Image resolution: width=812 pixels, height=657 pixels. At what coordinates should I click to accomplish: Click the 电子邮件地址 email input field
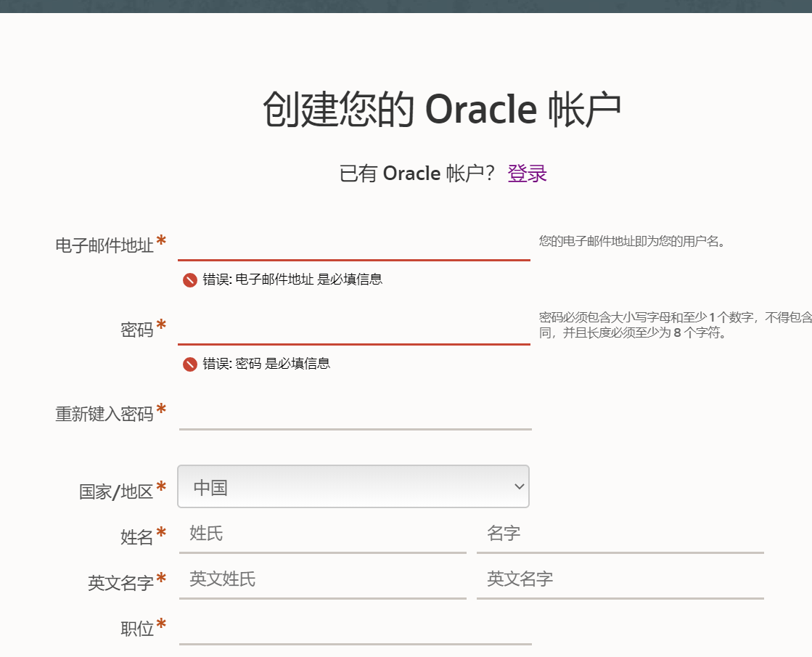click(353, 247)
